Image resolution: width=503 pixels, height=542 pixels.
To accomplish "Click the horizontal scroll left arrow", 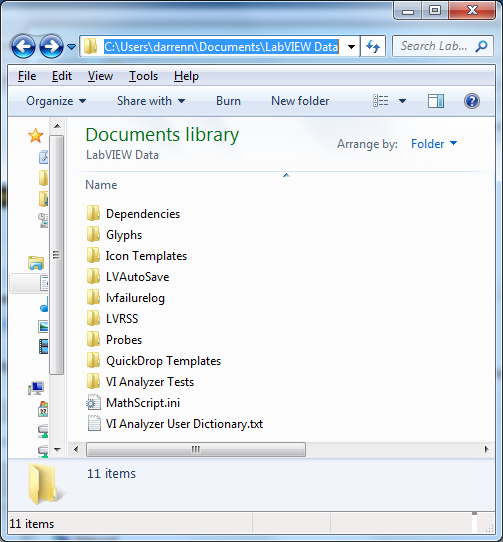I will pos(76,449).
